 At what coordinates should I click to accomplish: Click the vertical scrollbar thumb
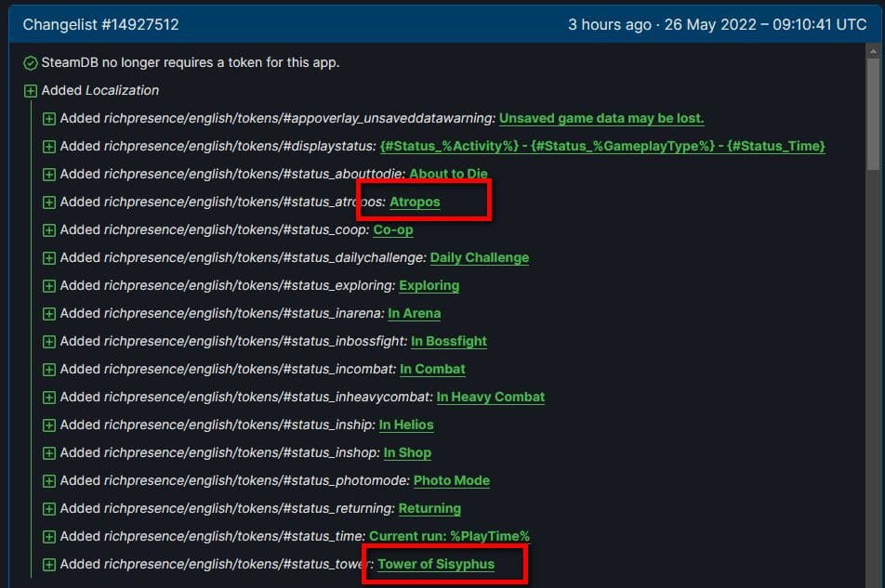[873, 113]
